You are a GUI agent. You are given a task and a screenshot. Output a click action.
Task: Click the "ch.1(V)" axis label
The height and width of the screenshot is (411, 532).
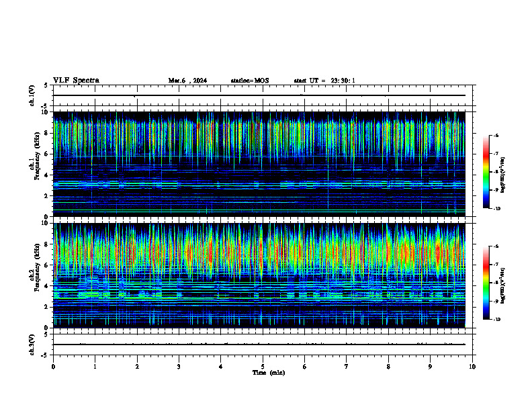pyautogui.click(x=32, y=95)
